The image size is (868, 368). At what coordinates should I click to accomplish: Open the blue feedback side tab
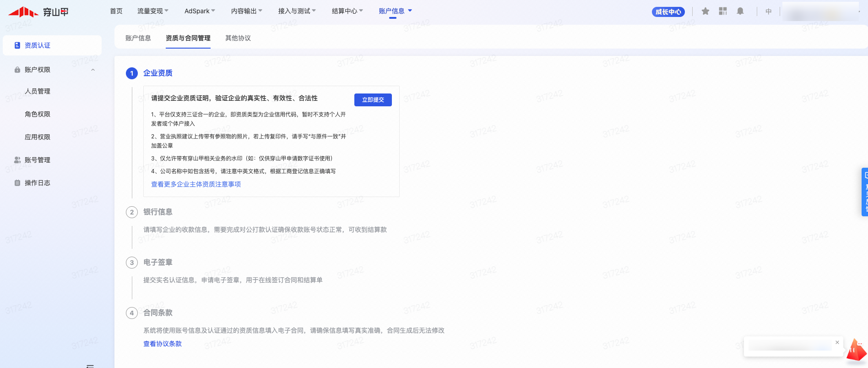865,192
